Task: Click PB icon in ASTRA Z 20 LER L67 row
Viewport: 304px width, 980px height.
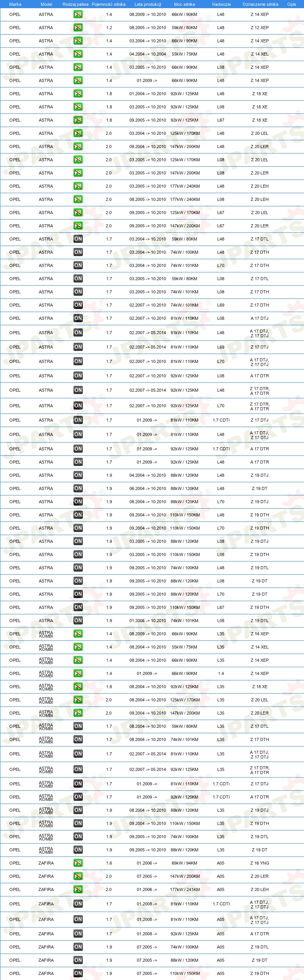Action: (78, 226)
